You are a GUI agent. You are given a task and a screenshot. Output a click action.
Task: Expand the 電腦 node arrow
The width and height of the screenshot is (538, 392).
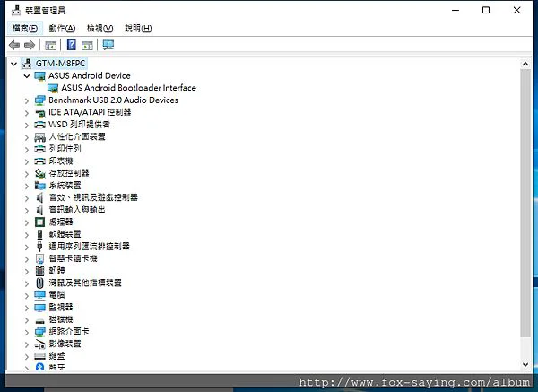click(27, 295)
